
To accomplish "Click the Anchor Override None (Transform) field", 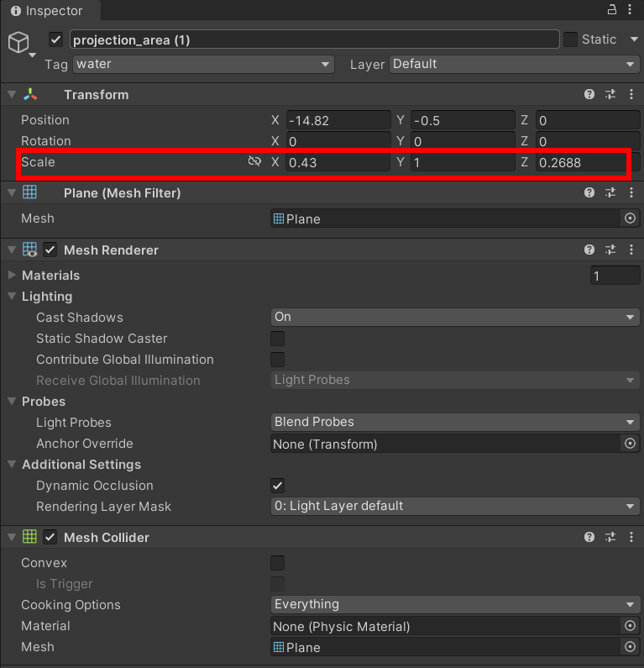I will (446, 444).
